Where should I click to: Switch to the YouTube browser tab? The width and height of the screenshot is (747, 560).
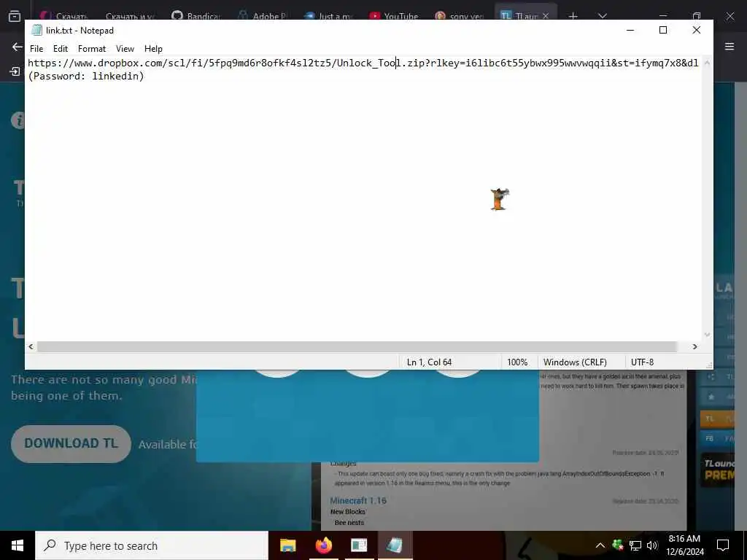pyautogui.click(x=394, y=16)
